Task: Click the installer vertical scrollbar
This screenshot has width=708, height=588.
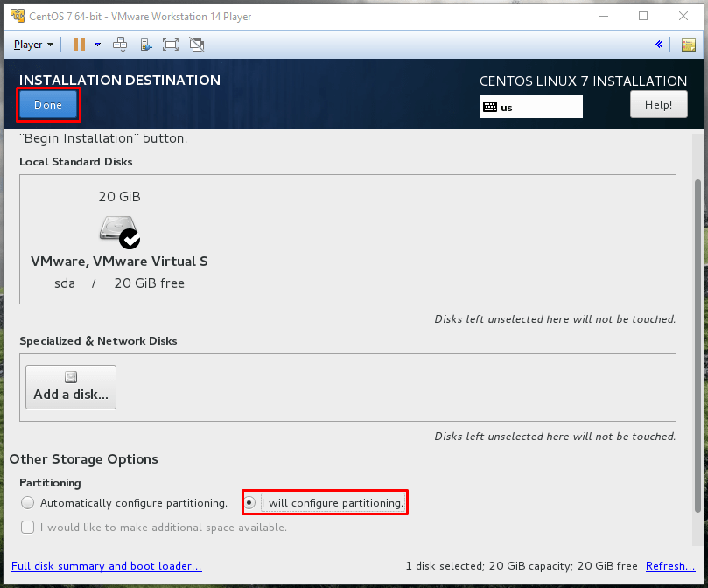Action: pyautogui.click(x=697, y=346)
